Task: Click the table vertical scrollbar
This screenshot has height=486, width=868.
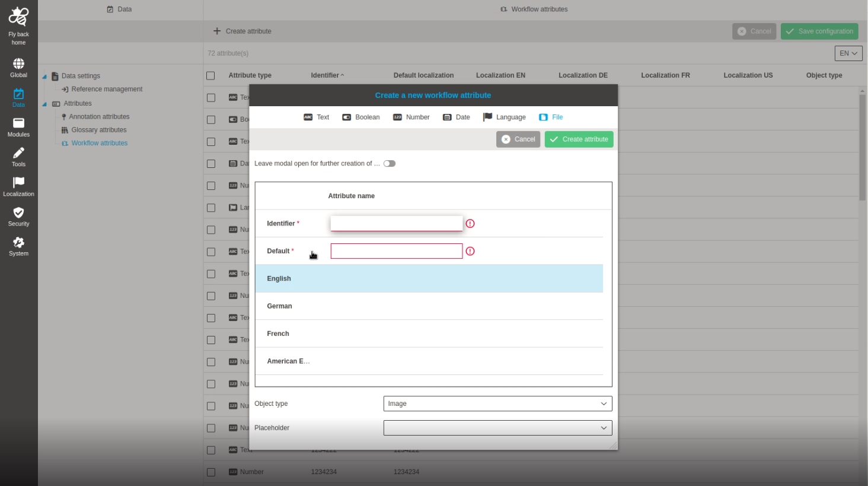Action: [863, 147]
